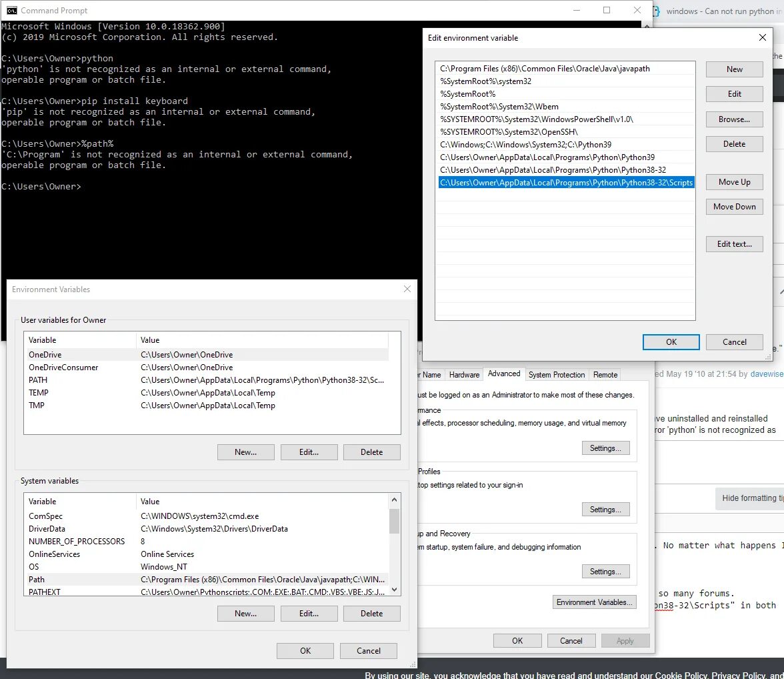Click Cancel in Environment Variables window
The height and width of the screenshot is (679, 784).
(x=369, y=650)
